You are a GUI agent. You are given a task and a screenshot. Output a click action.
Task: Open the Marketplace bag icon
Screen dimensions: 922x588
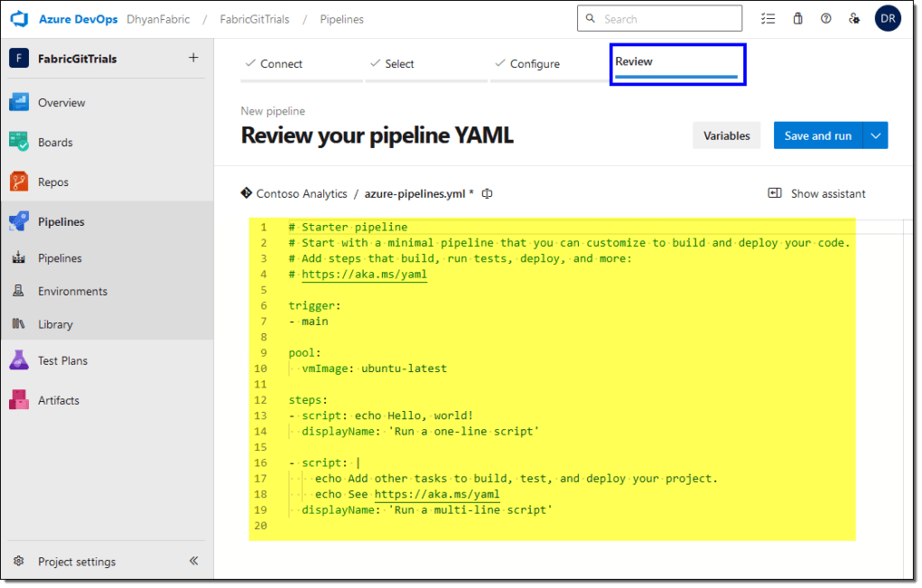click(x=797, y=18)
